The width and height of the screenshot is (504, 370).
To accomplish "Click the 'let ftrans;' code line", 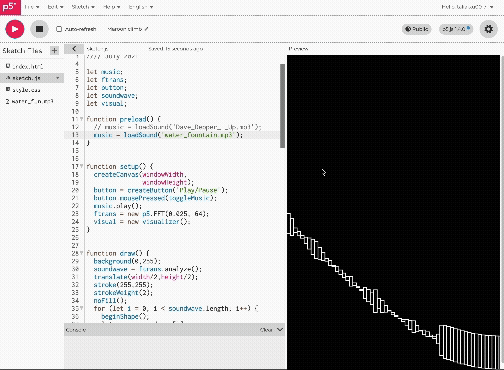I will click(107, 80).
